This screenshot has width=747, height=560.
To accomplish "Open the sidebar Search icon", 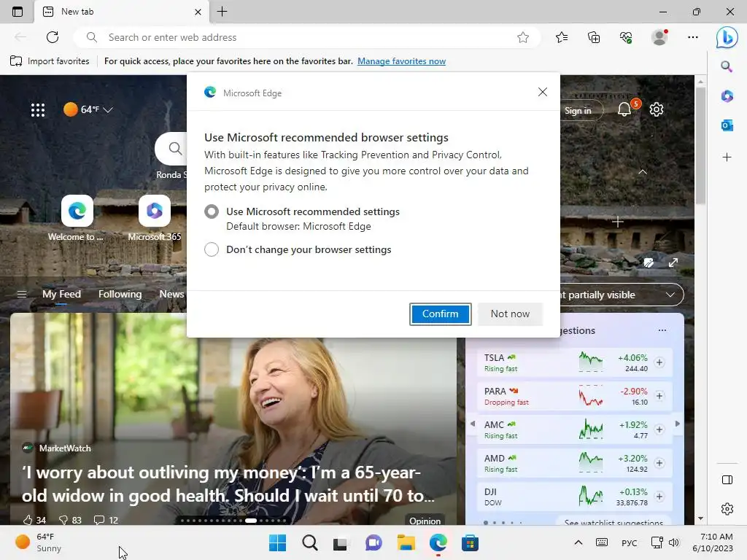I will [727, 66].
